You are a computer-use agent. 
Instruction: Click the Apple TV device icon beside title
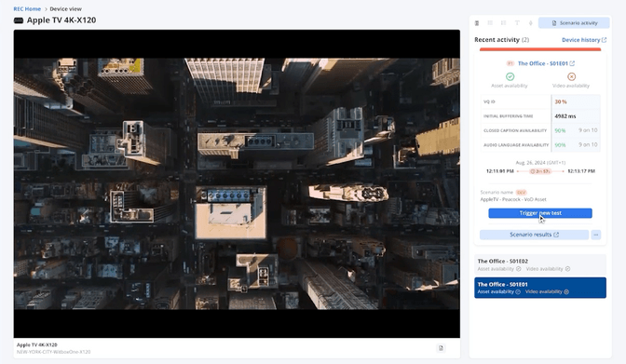[x=19, y=20]
